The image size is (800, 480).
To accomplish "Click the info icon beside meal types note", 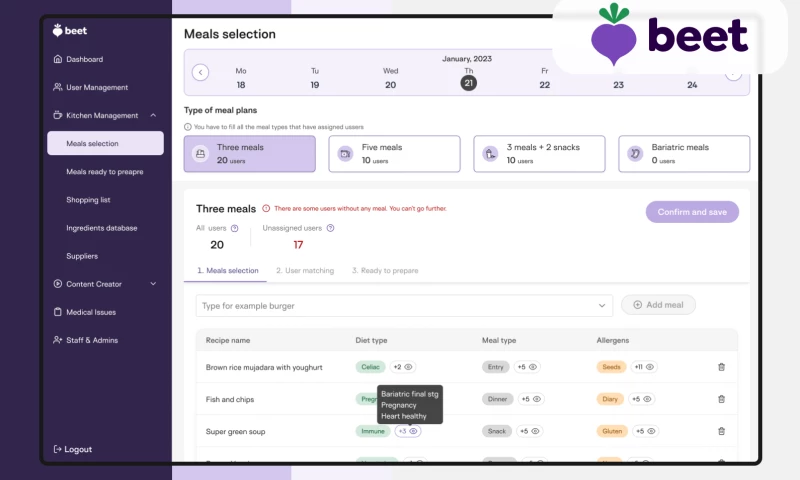I will coord(188,127).
